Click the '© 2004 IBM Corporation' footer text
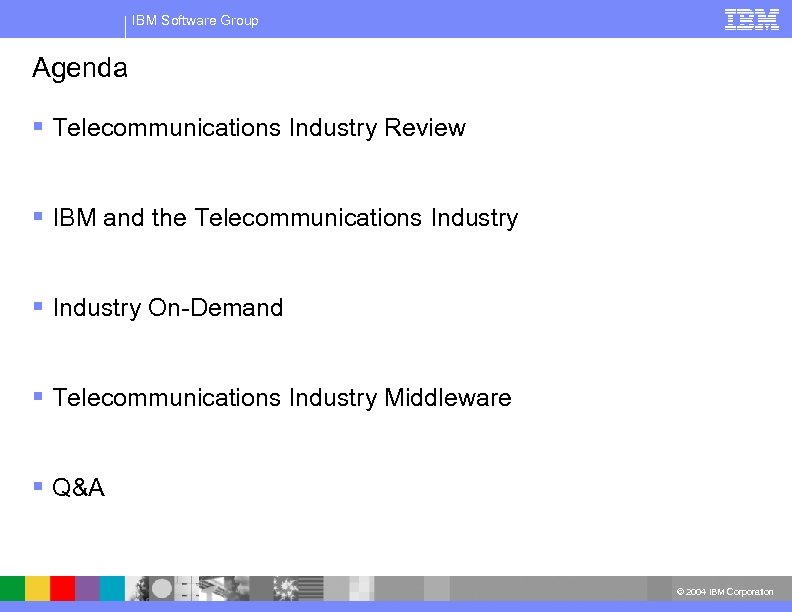The width and height of the screenshot is (792, 612). pos(725,591)
